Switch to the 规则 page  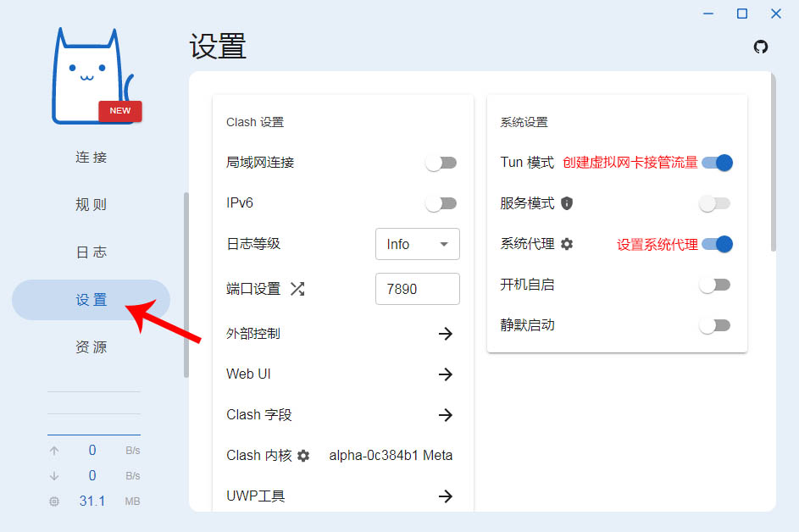click(91, 205)
